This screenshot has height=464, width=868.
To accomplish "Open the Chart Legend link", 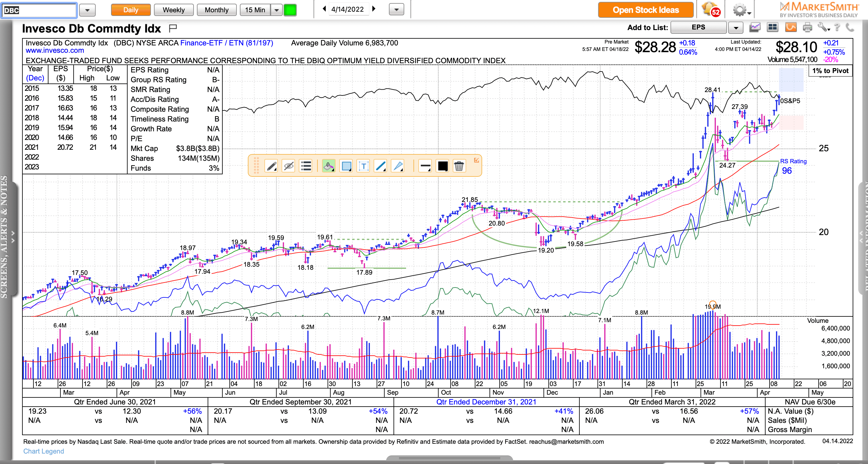I will (44, 451).
